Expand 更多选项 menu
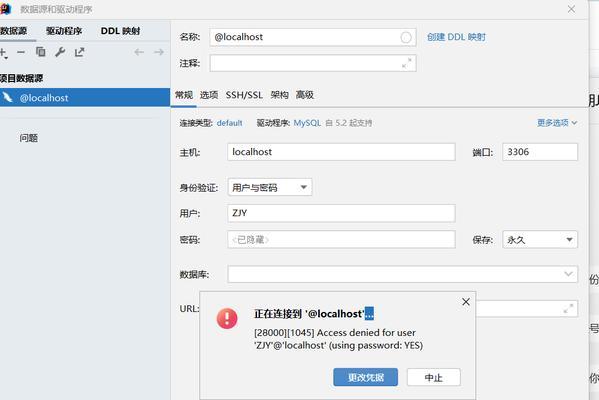 tap(557, 123)
